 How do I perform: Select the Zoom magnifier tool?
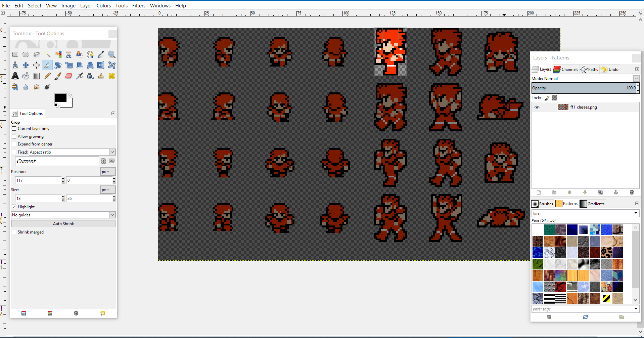coord(112,54)
